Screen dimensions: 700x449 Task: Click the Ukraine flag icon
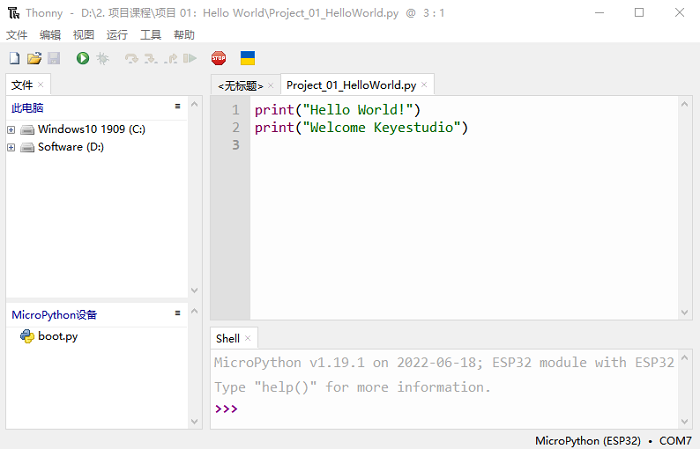(x=248, y=59)
